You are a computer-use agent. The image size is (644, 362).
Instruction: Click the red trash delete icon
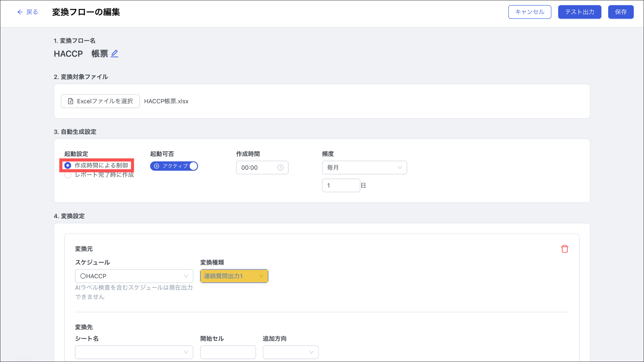(x=564, y=249)
